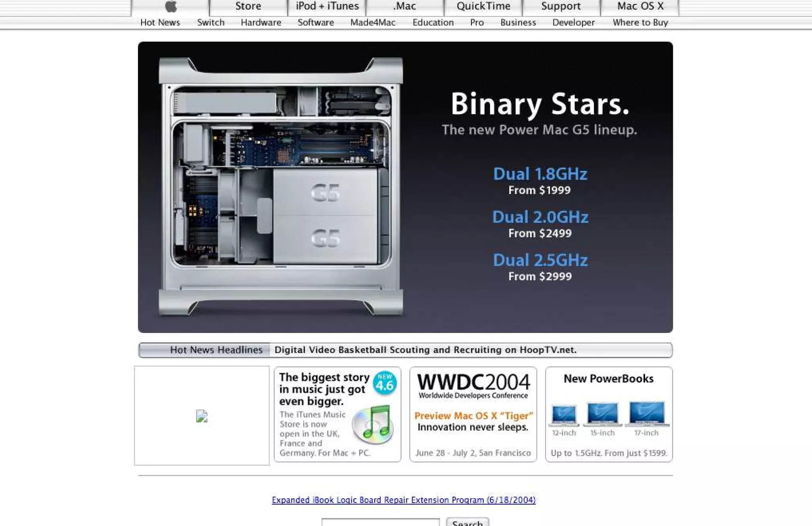Image resolution: width=812 pixels, height=526 pixels.
Task: Go to the Support tab
Action: click(x=561, y=6)
